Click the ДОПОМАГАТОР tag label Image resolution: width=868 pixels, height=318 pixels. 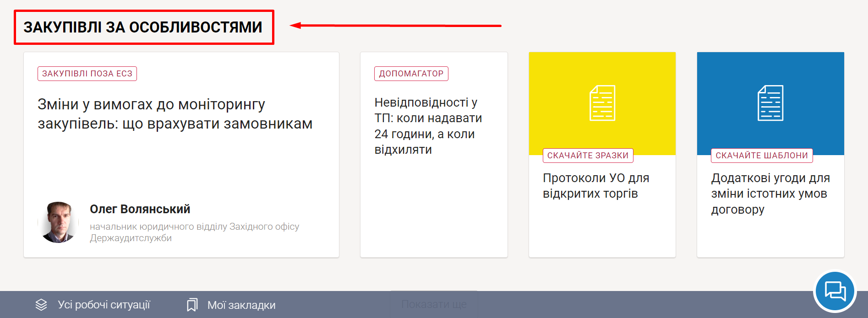pyautogui.click(x=411, y=74)
